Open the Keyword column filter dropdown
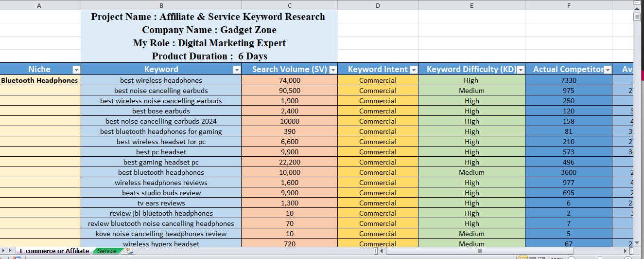The width and height of the screenshot is (644, 259). [237, 70]
